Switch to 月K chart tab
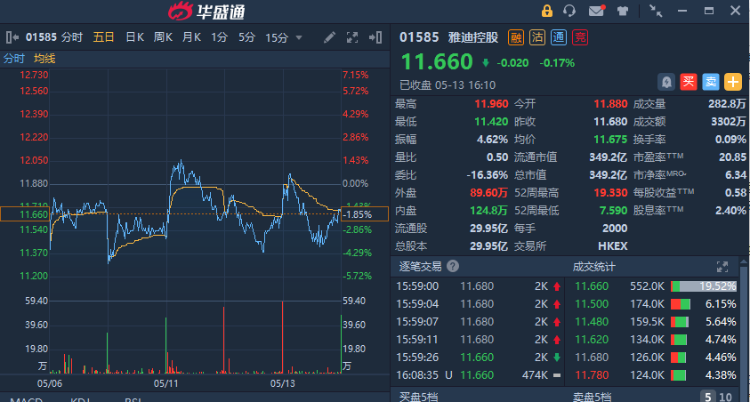750x402 pixels. pos(191,37)
